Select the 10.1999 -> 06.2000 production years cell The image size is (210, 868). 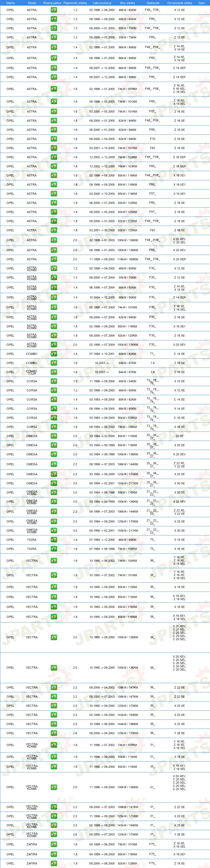tap(102, 724)
